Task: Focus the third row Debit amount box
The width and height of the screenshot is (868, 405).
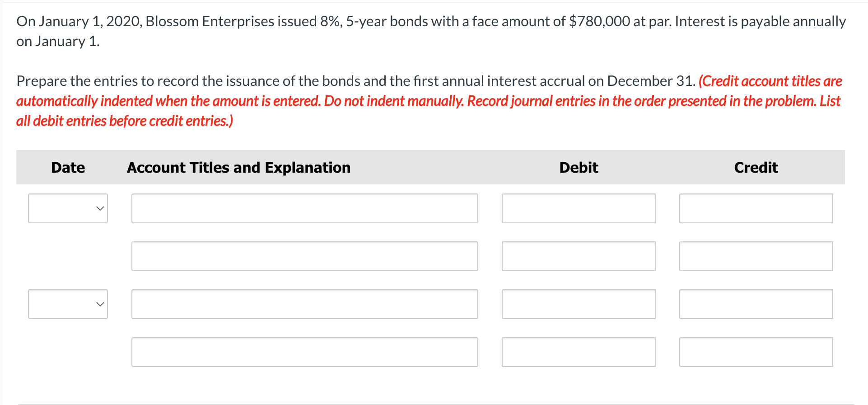Action: [x=578, y=304]
